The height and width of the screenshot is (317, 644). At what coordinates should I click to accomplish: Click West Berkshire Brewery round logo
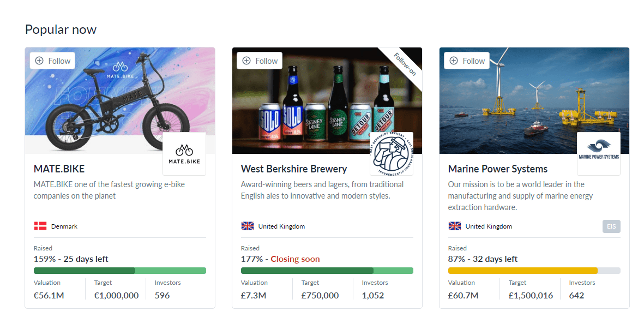[392, 154]
